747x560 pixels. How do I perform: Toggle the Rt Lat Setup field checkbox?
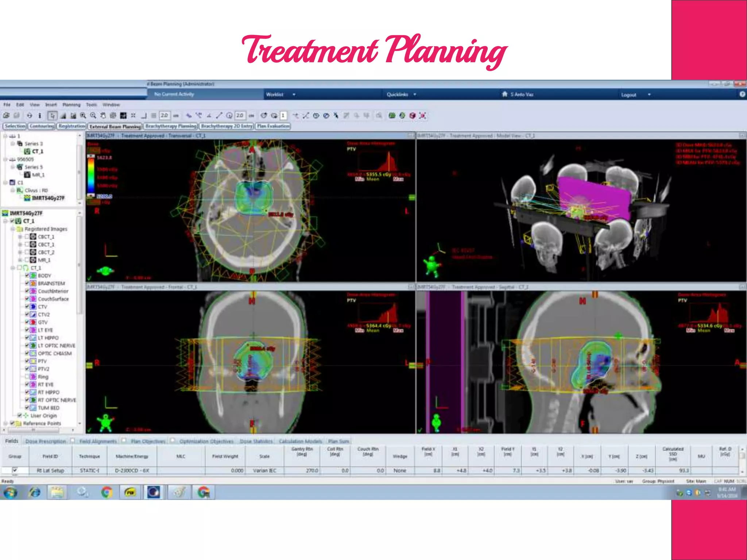pyautogui.click(x=15, y=470)
